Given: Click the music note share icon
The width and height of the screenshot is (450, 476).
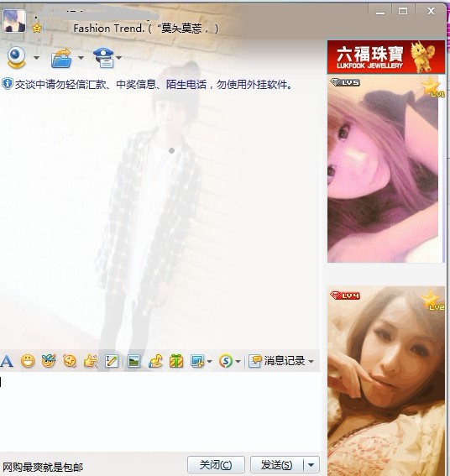Looking at the screenshot, I should (x=155, y=361).
